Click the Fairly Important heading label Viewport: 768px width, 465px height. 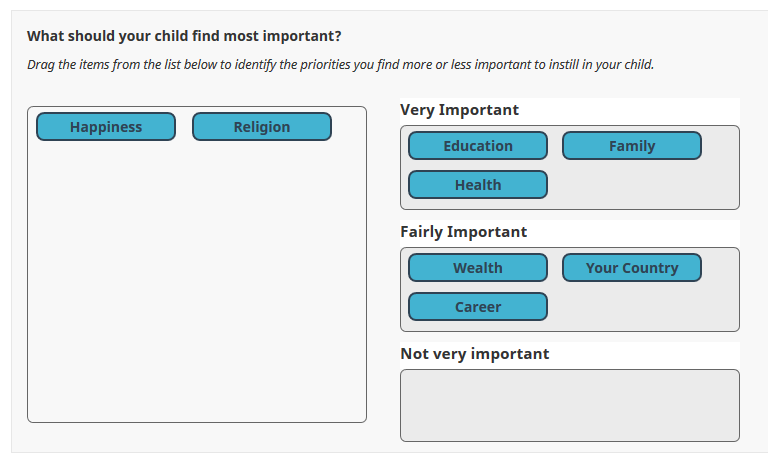point(463,232)
